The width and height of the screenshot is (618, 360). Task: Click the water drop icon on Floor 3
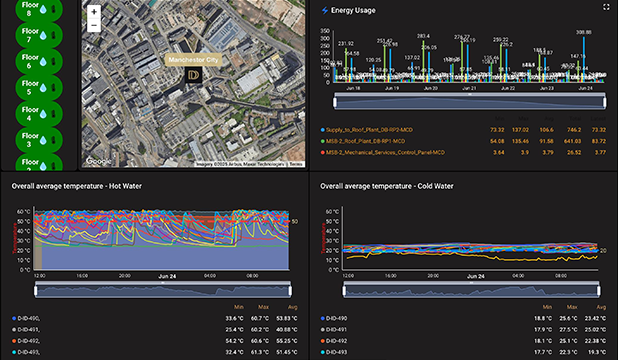pos(43,140)
